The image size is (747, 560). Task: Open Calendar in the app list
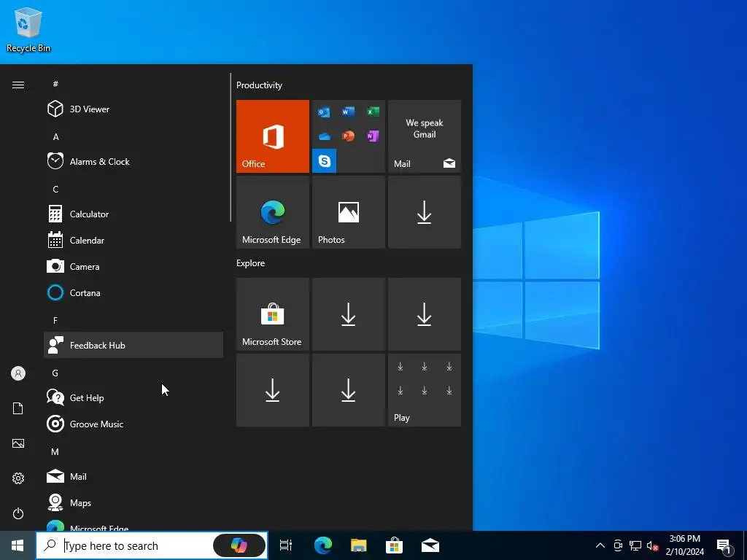pyautogui.click(x=133, y=240)
